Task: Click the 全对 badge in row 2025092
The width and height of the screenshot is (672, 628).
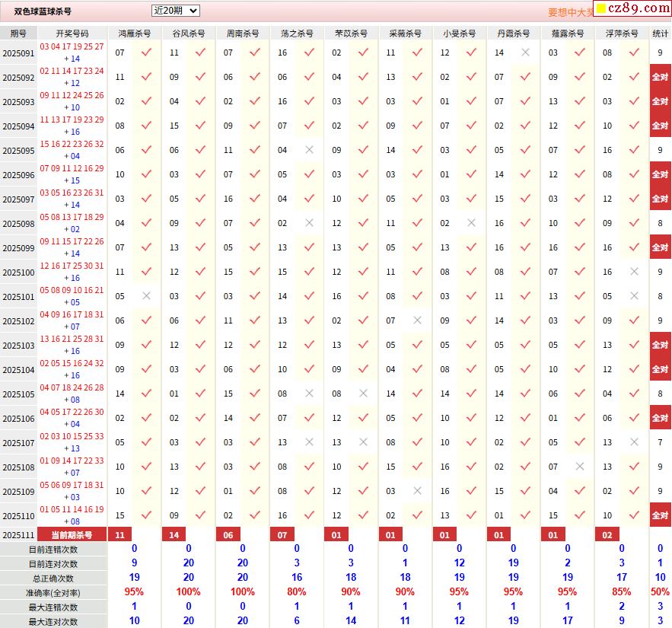Action: [x=660, y=77]
